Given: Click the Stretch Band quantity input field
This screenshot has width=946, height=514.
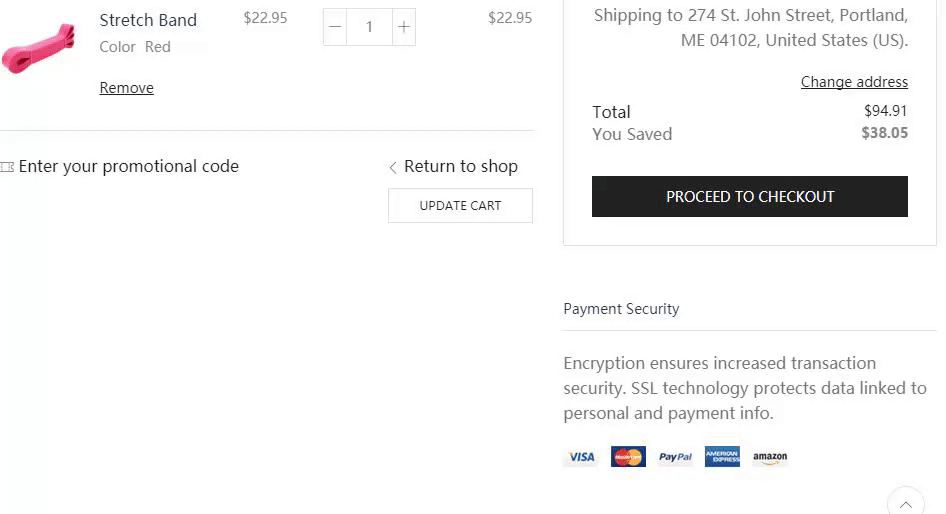Looking at the screenshot, I should (x=369, y=27).
